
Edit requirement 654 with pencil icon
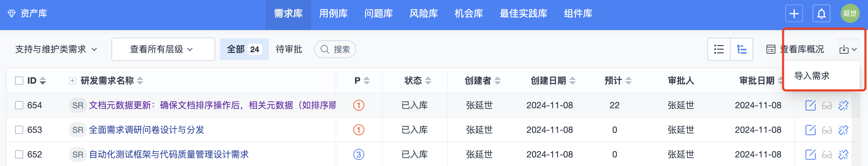(810, 105)
